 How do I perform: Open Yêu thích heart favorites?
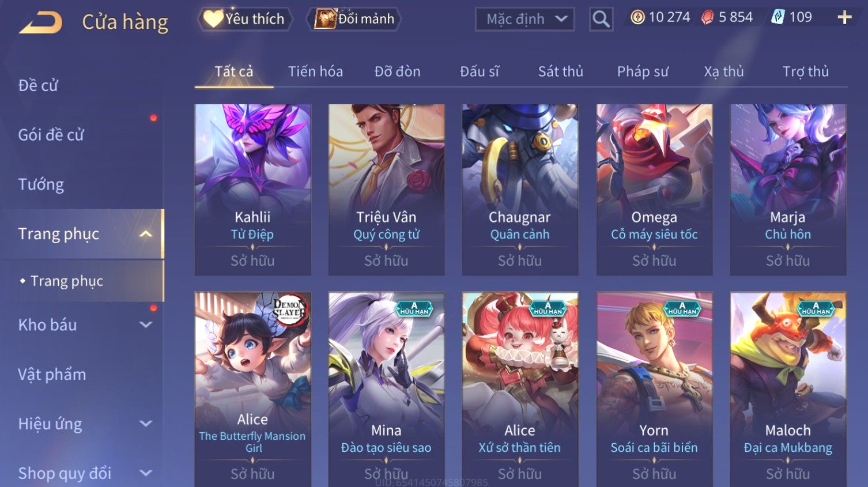[244, 19]
